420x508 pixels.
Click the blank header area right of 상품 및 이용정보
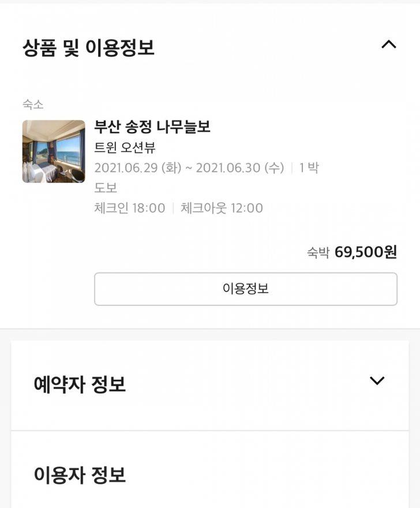click(265, 46)
